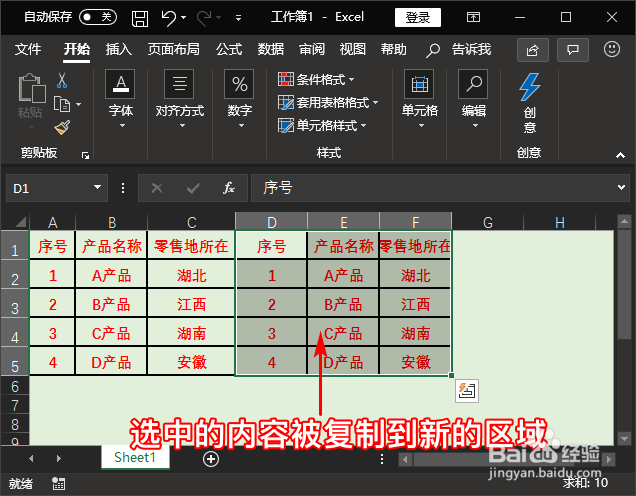Expand the 字体 font group
This screenshot has height=496, width=636.
[120, 100]
